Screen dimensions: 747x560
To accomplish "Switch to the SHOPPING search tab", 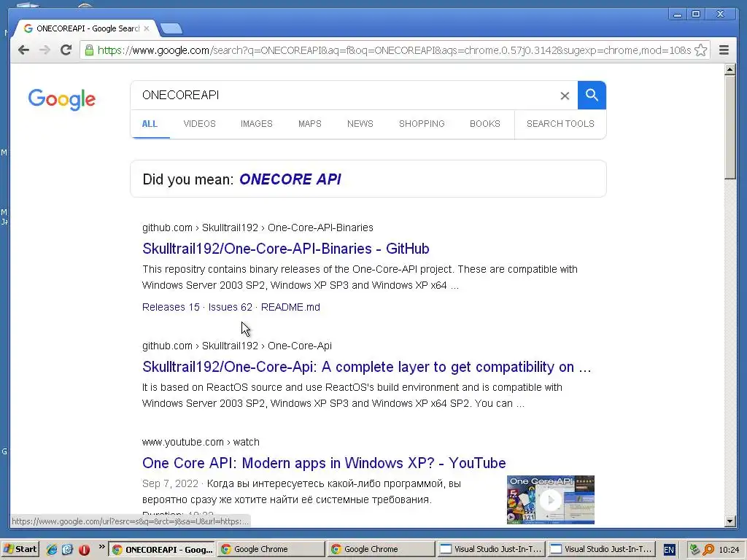I will 422,124.
